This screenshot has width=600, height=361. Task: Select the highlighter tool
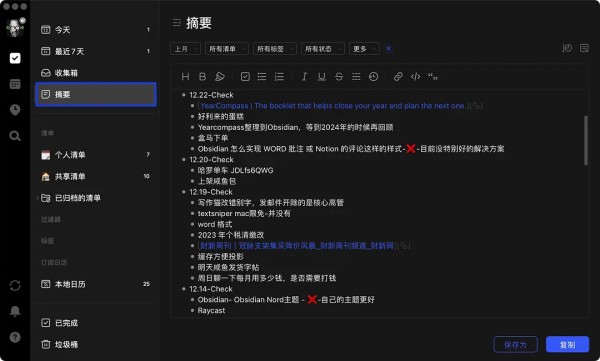click(x=220, y=77)
